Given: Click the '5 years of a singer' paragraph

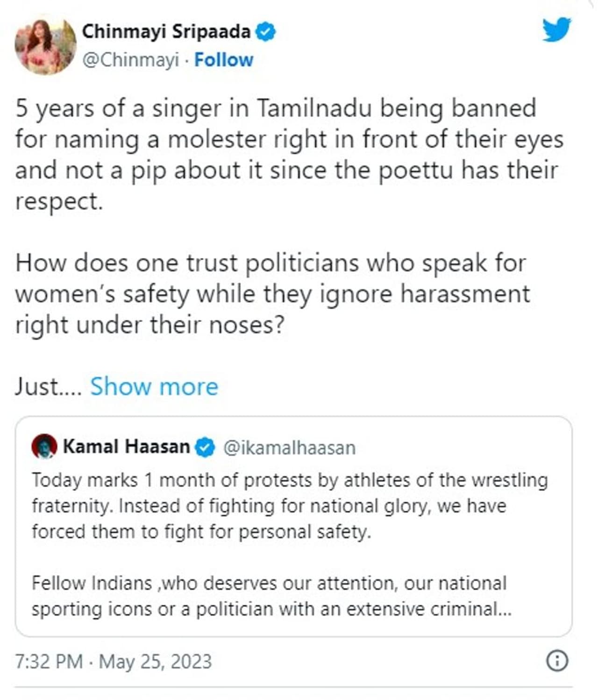Looking at the screenshot, I should (x=289, y=154).
